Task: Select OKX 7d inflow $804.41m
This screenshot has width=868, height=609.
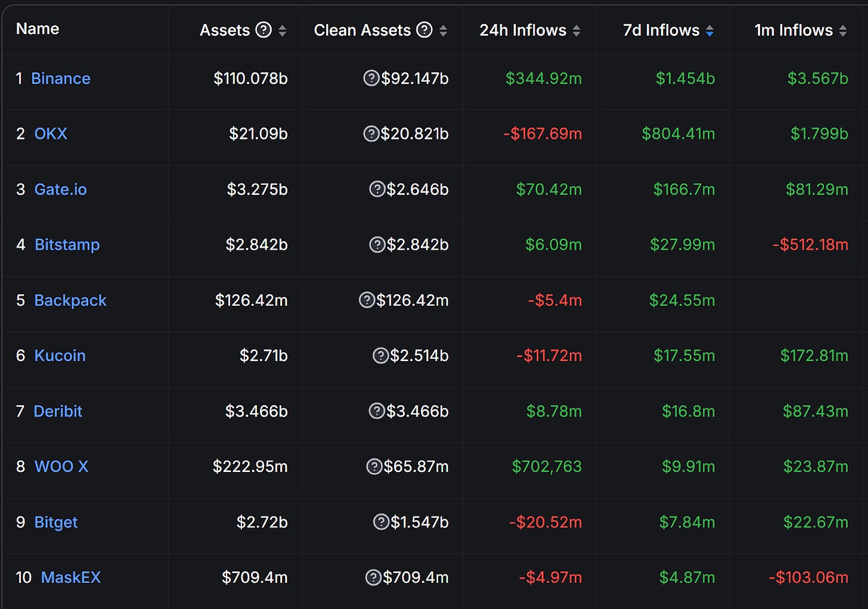Action: click(678, 133)
